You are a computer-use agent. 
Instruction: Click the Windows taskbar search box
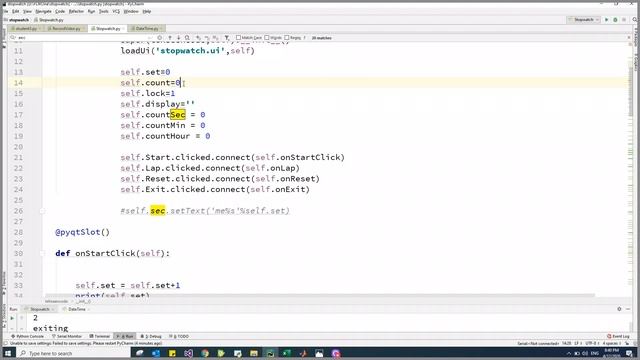(73, 353)
